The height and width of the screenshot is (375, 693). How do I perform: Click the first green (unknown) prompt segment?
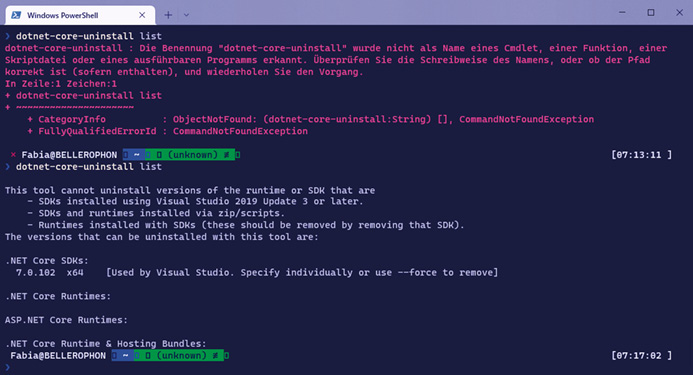(x=193, y=155)
